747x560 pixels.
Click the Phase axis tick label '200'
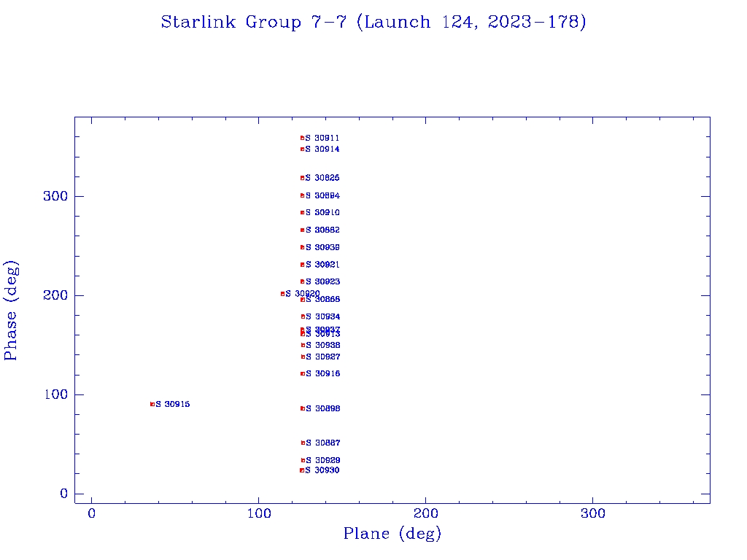click(55, 295)
